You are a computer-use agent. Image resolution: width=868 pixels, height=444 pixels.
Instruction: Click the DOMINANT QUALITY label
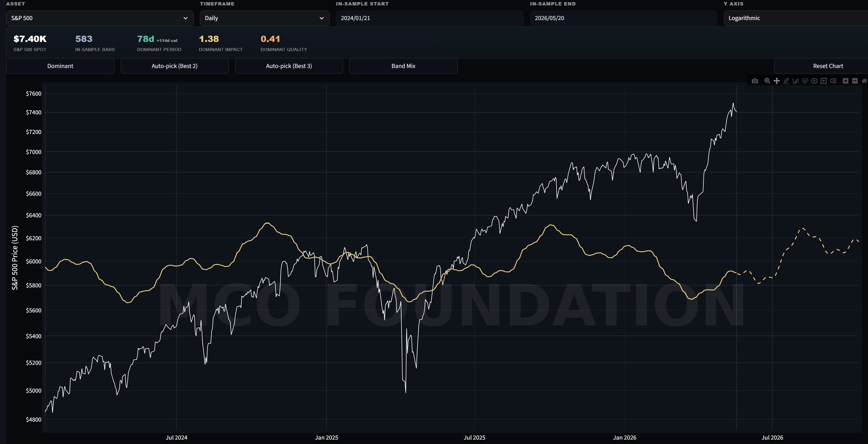(284, 50)
